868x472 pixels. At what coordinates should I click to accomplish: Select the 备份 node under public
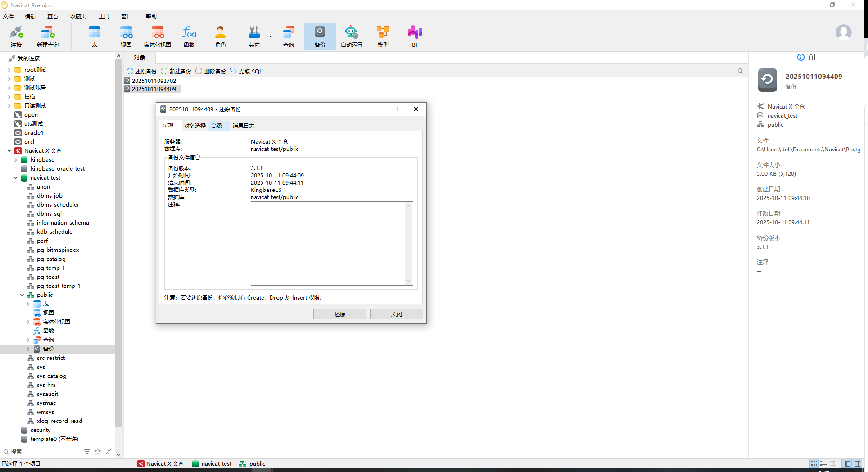pos(49,349)
